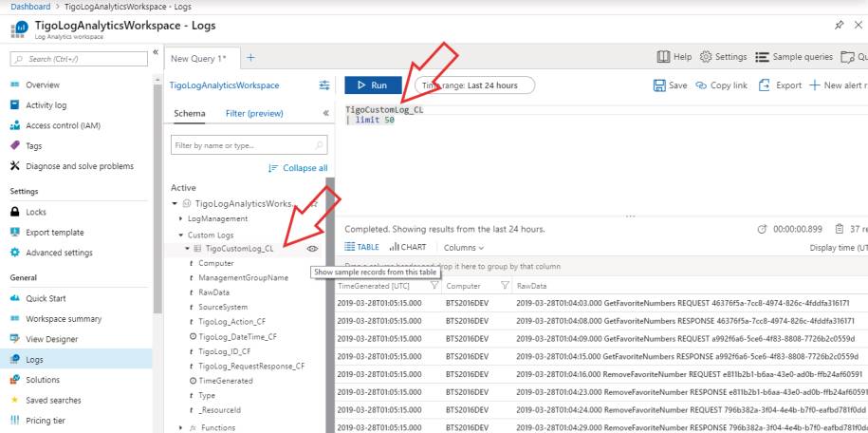868x433 pixels.
Task: Click the Quick Start cloud icon
Action: pos(15,298)
